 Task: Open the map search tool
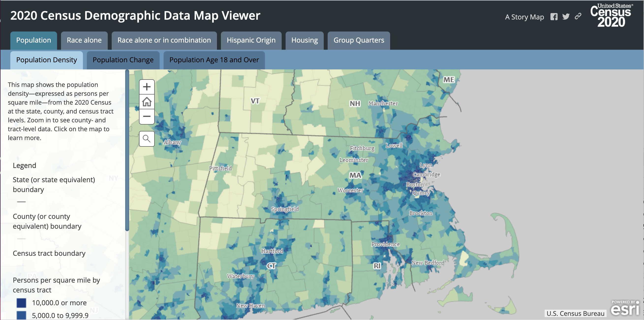coord(147,139)
